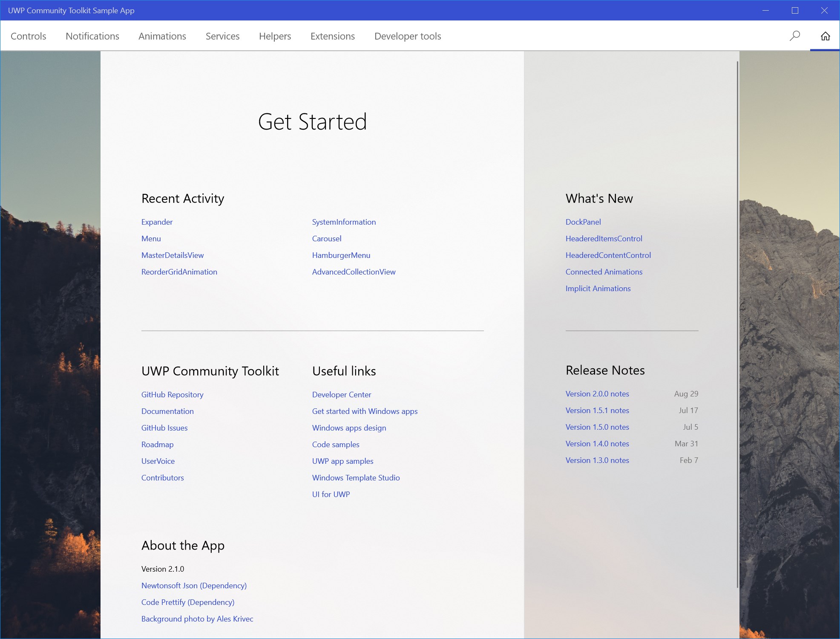
Task: Open Version 2.0.0 release notes
Action: click(x=597, y=393)
